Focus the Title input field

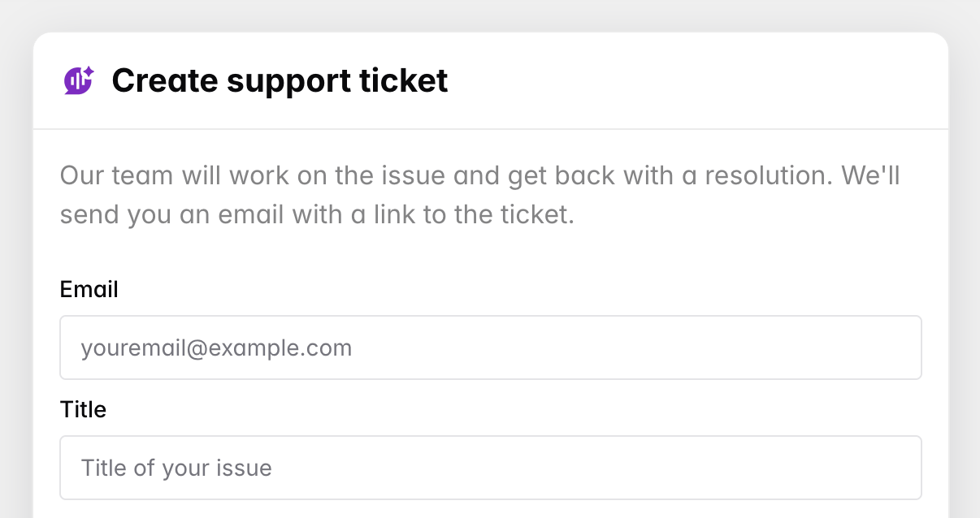(x=490, y=468)
